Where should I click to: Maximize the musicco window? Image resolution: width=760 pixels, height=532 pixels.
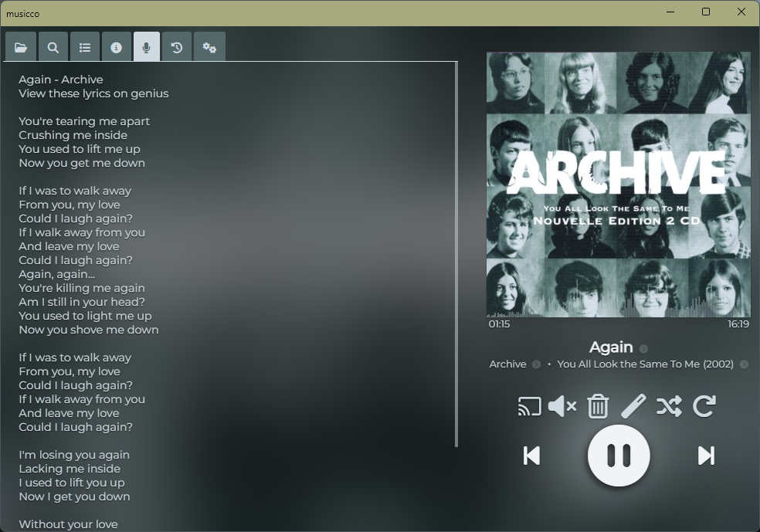point(706,12)
